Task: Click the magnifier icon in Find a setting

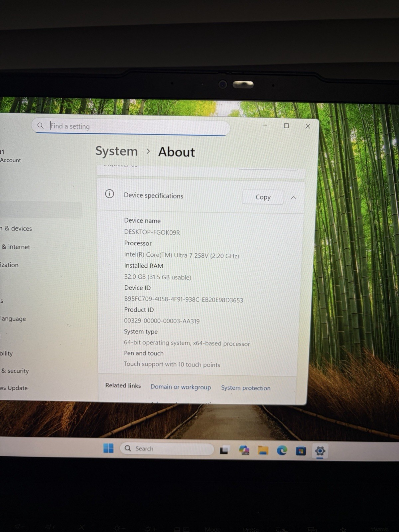Action: click(40, 125)
